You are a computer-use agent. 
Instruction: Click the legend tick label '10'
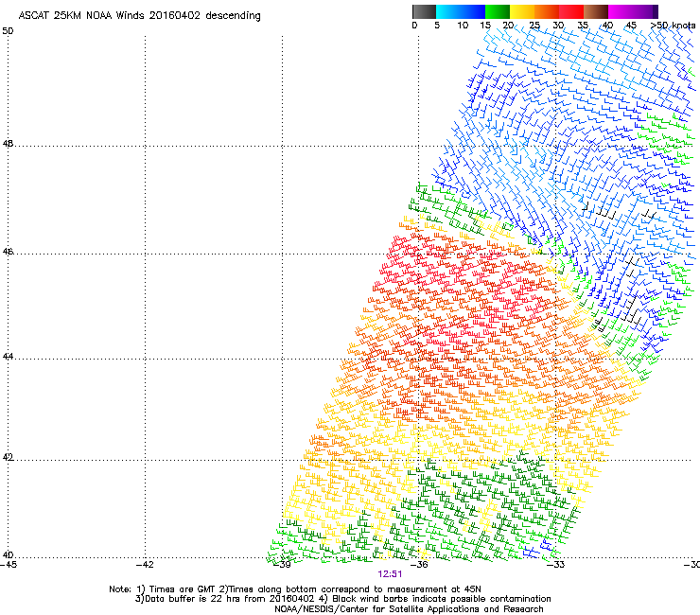pyautogui.click(x=463, y=26)
